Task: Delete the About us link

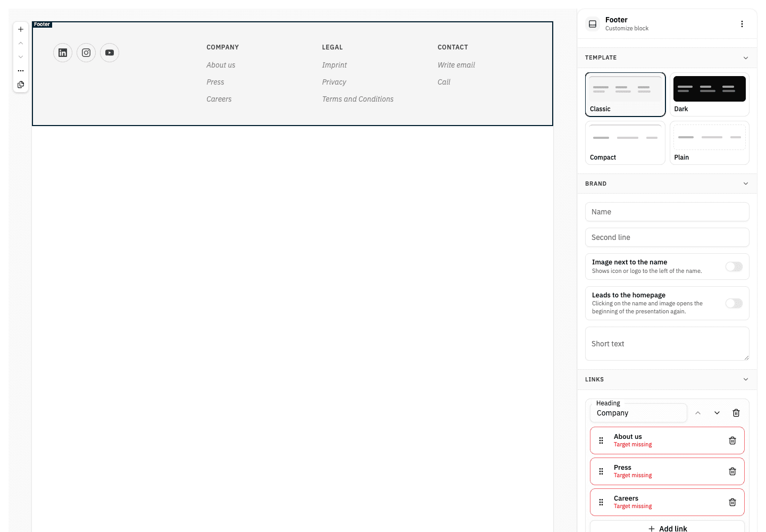Action: click(x=732, y=440)
